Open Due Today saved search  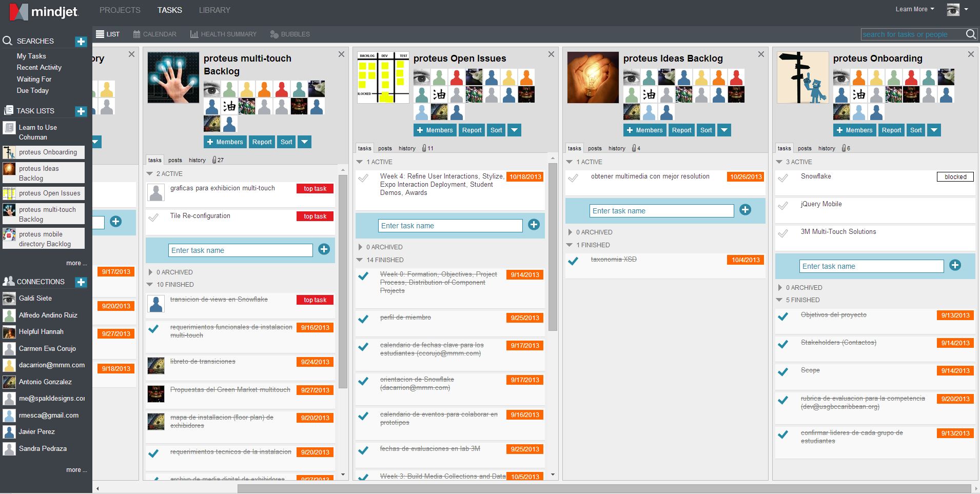33,90
